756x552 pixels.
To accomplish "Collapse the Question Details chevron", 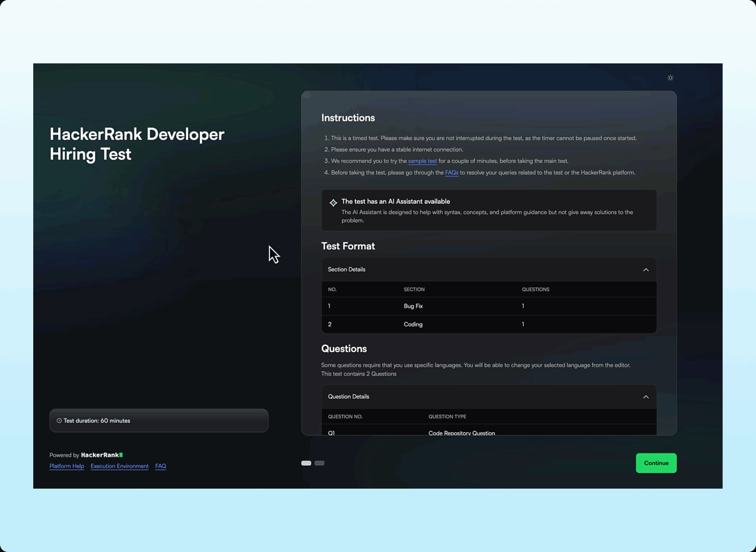I will (646, 397).
